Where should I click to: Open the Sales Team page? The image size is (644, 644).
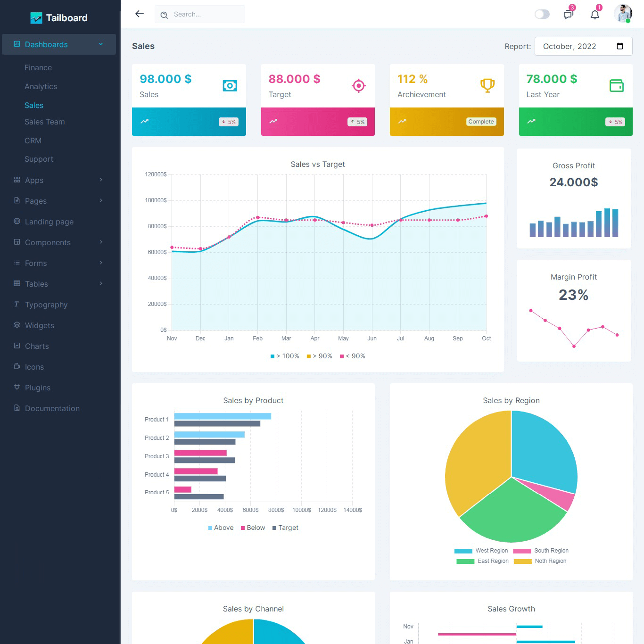pos(45,122)
